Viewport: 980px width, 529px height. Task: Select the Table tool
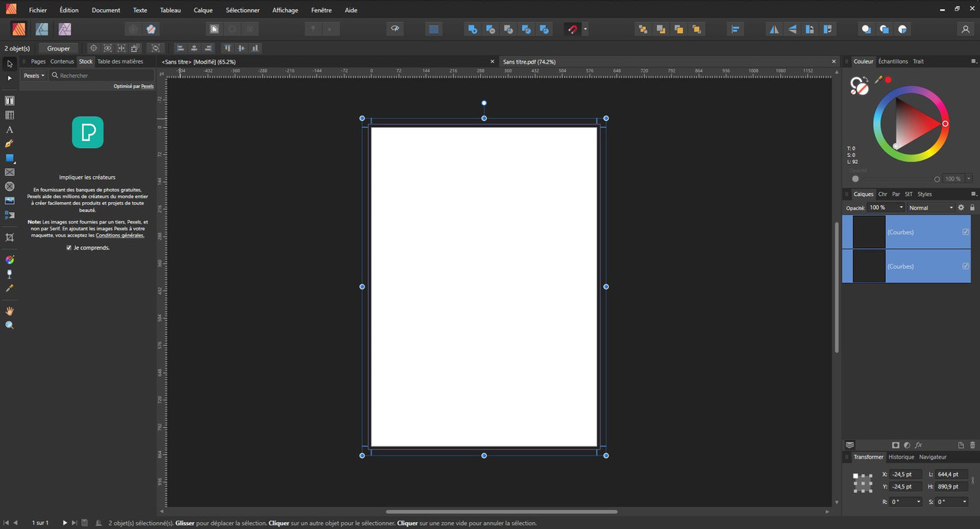pyautogui.click(x=10, y=115)
